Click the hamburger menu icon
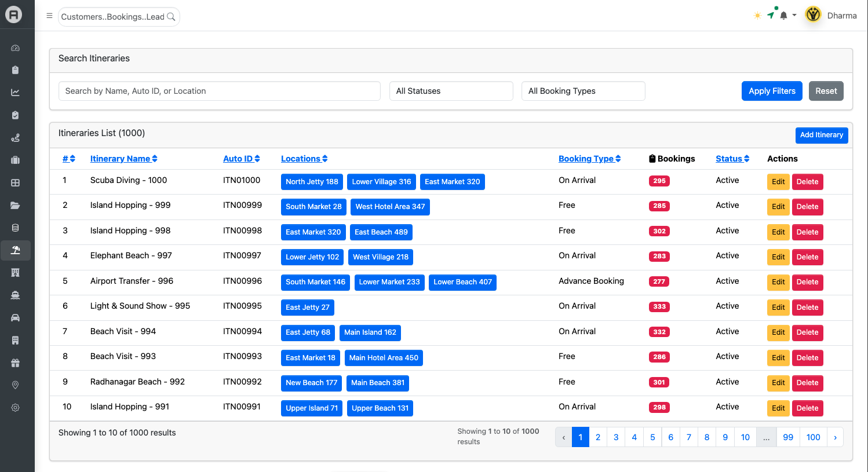Viewport: 868px width, 472px height. point(49,16)
